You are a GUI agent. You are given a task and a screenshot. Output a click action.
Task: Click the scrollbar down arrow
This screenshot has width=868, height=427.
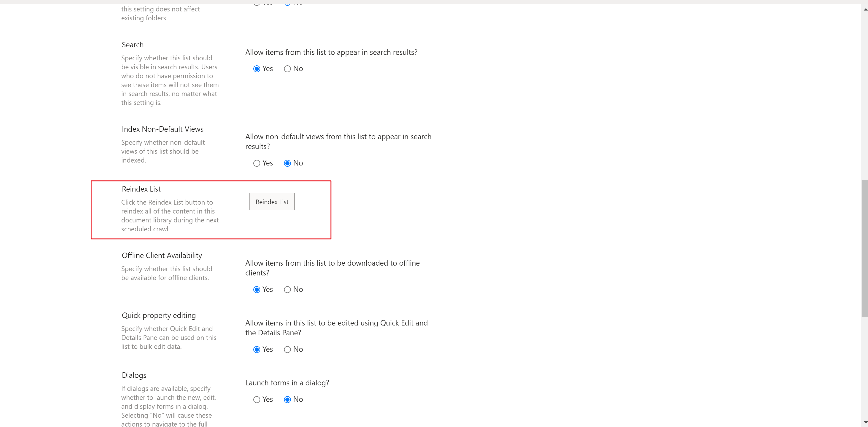(x=865, y=422)
